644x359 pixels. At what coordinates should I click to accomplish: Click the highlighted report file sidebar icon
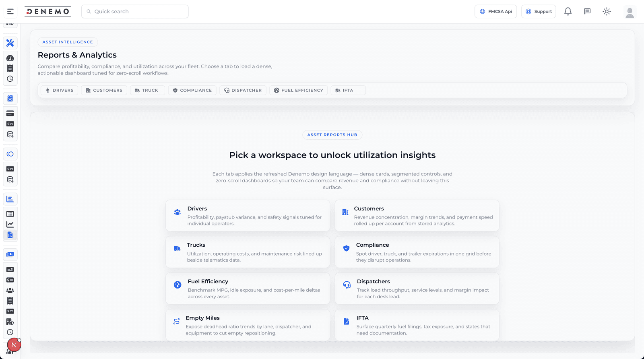(x=10, y=235)
